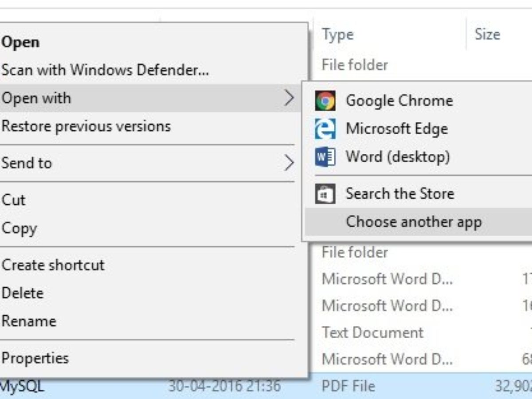Delete the selected file
Viewport: 532px width, 399px height.
click(x=23, y=293)
